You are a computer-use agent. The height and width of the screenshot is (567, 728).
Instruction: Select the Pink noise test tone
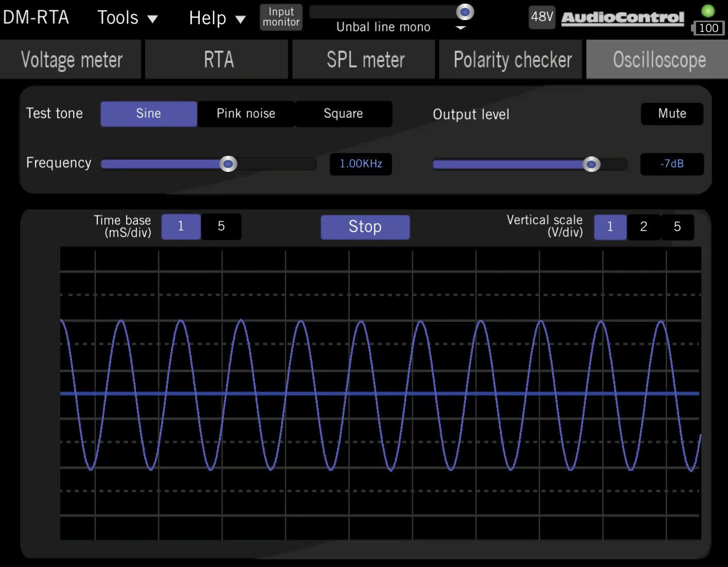tap(246, 114)
